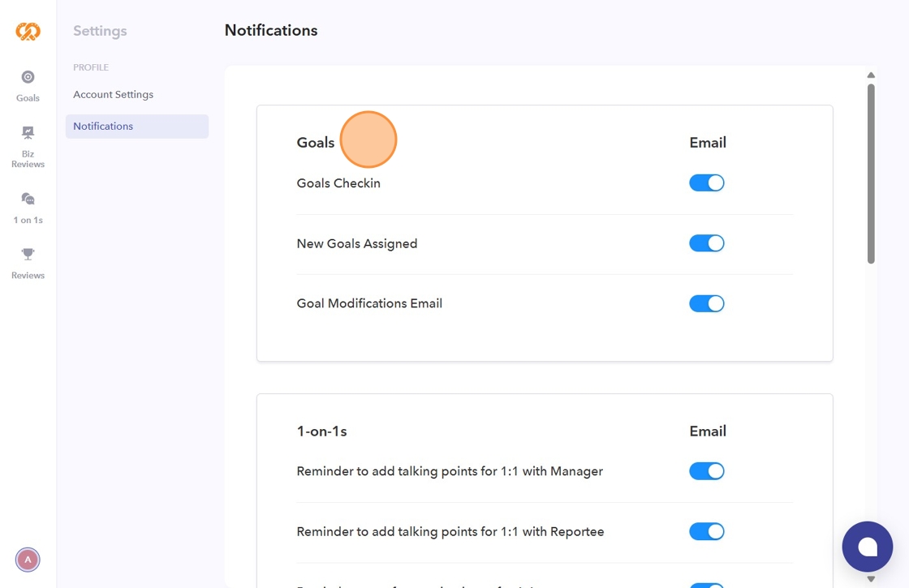
Task: Click the orange app logo icon
Action: 28,32
